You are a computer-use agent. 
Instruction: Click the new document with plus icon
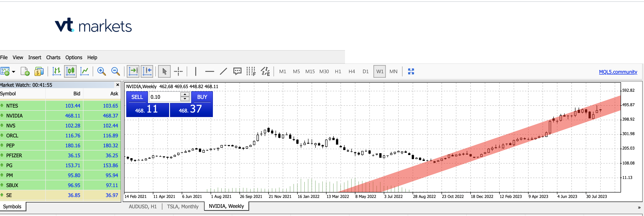[x=25, y=71]
